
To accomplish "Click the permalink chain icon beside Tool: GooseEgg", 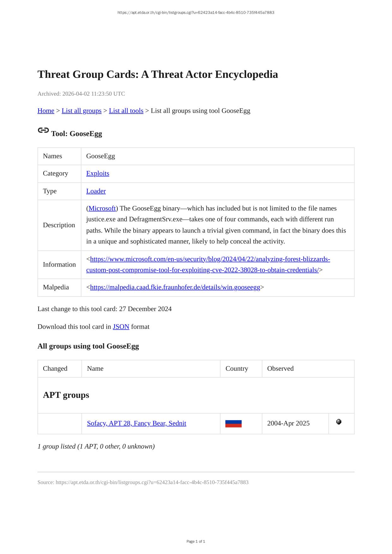I will point(43,130).
